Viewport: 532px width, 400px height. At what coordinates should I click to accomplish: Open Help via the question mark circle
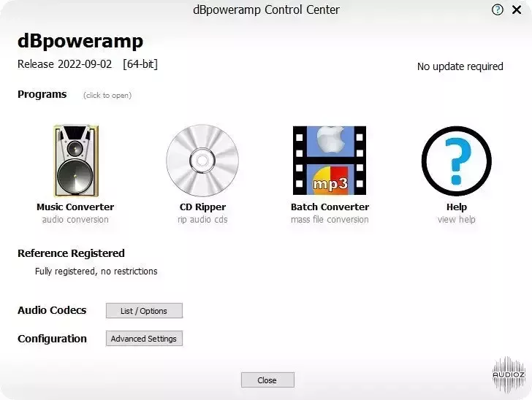(456, 161)
